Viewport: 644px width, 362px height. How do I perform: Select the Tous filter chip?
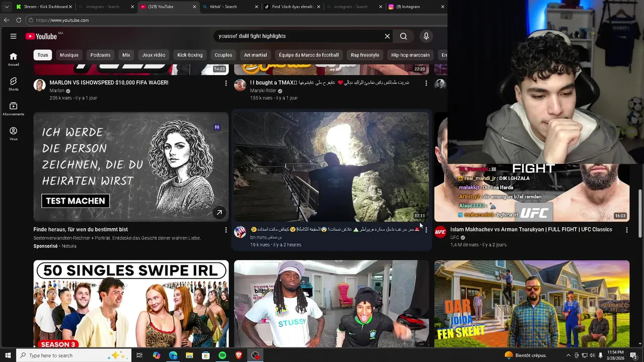point(43,55)
